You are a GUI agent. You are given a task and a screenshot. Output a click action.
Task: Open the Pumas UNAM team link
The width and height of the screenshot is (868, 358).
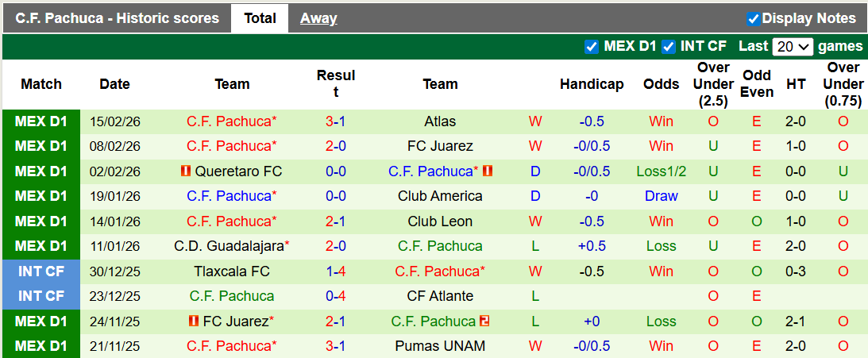pos(440,346)
